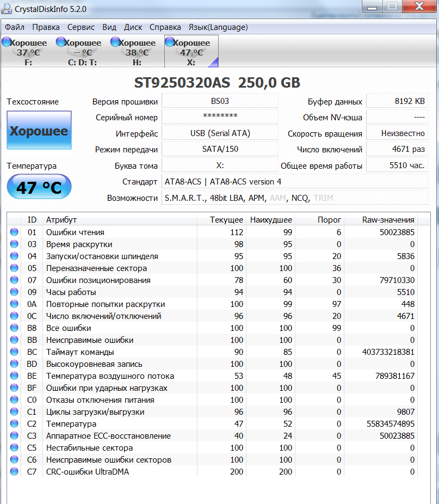The image size is (439, 504).
Task: Click raw value 79710330
Action: 397,280
